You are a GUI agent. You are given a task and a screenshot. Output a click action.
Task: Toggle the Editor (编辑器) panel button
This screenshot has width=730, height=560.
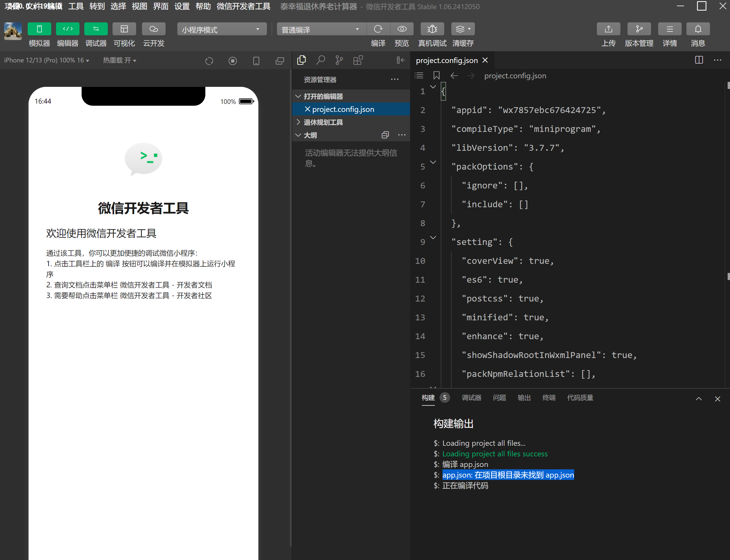tap(68, 29)
